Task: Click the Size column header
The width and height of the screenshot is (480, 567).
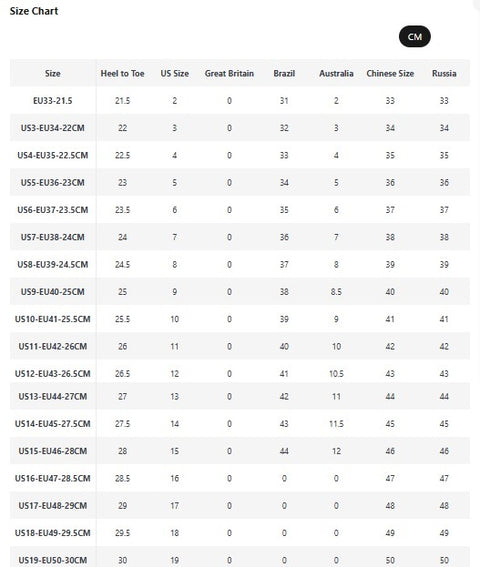Action: (x=53, y=73)
